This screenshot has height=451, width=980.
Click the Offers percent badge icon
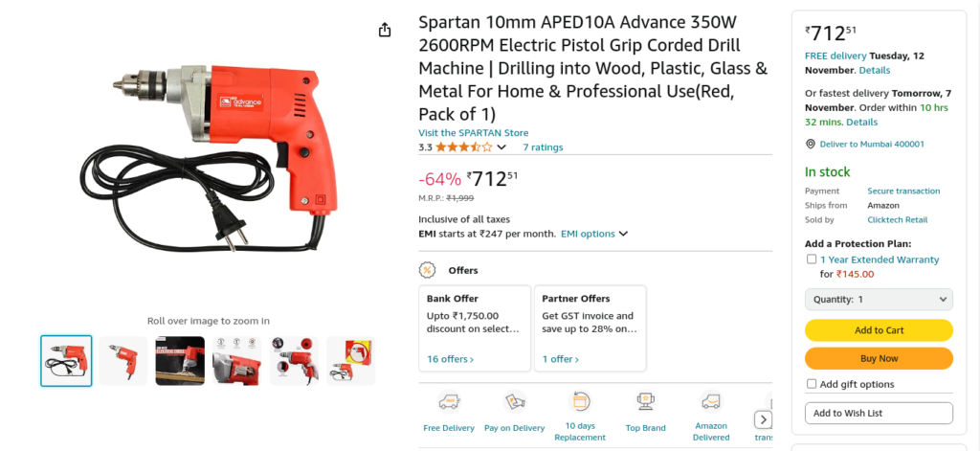point(428,270)
